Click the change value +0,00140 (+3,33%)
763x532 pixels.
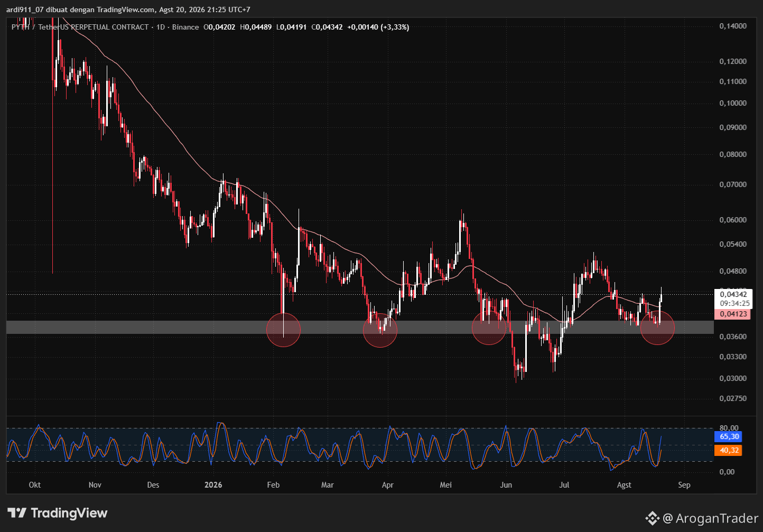[x=378, y=27]
